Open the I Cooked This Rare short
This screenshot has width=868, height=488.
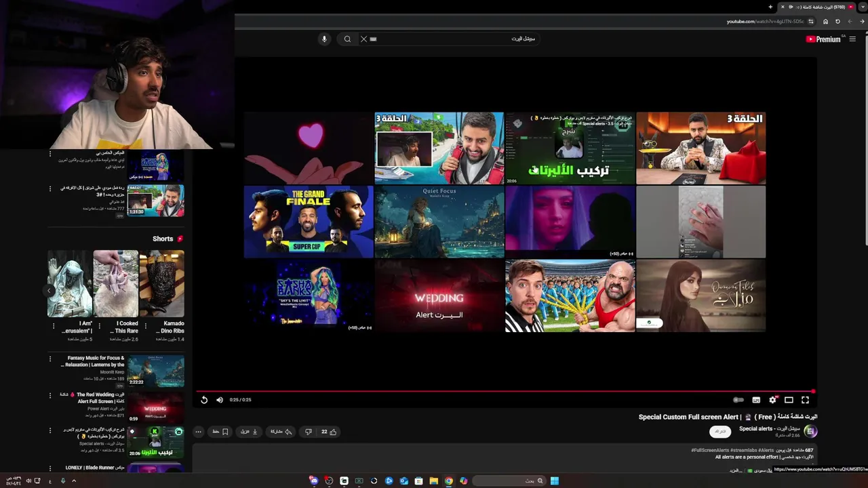115,283
